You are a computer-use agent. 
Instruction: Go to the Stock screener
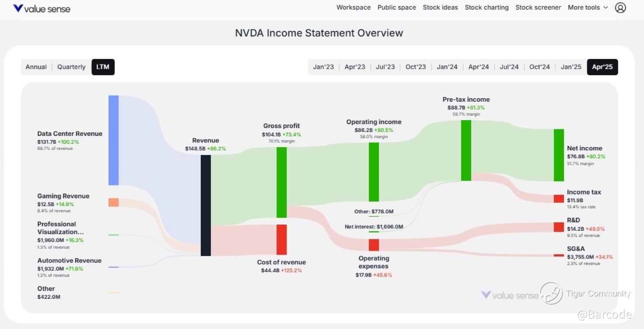pyautogui.click(x=538, y=7)
